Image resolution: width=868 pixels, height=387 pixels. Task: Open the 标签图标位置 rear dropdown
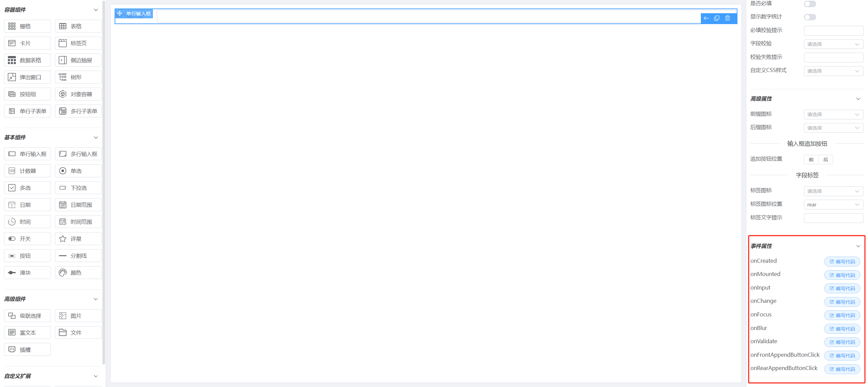tap(833, 205)
